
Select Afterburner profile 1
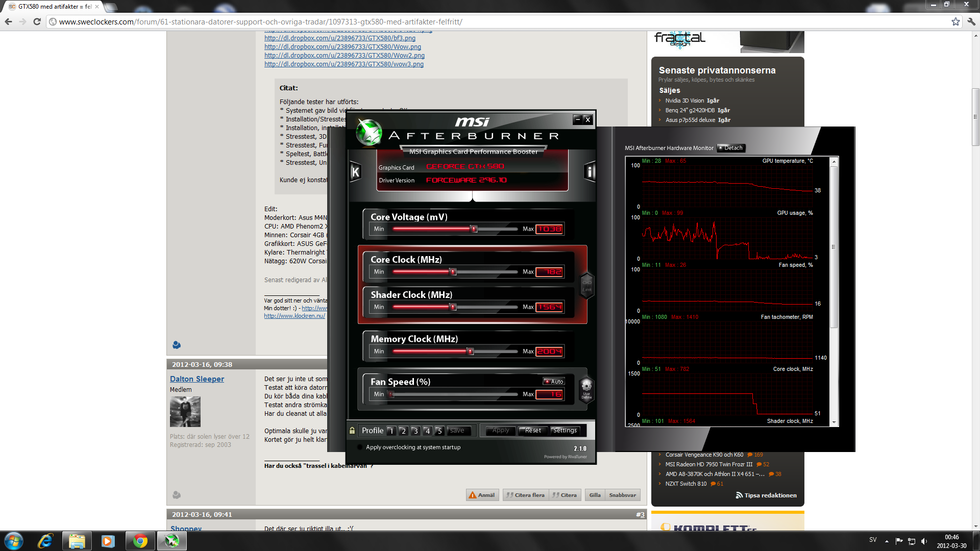coord(391,431)
